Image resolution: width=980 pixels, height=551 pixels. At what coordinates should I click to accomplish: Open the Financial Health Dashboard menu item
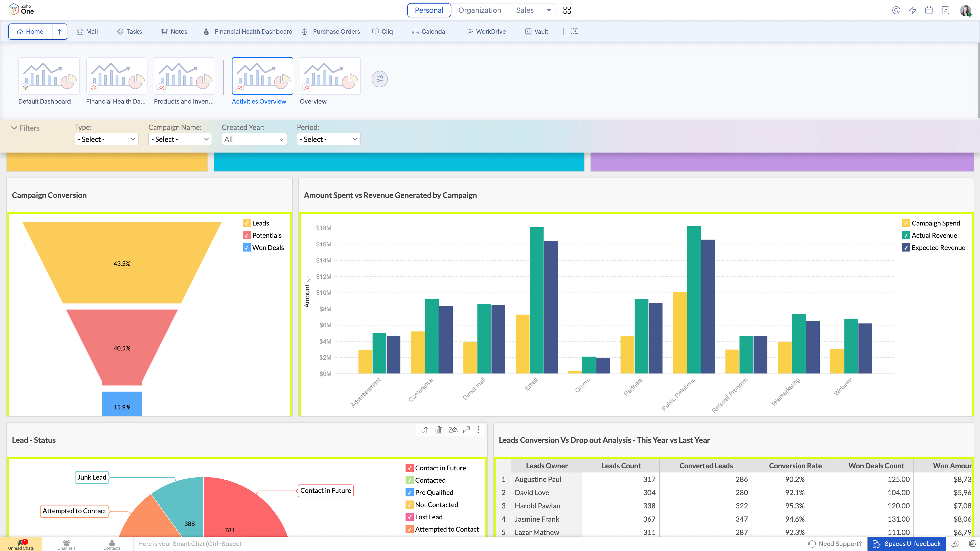[248, 32]
